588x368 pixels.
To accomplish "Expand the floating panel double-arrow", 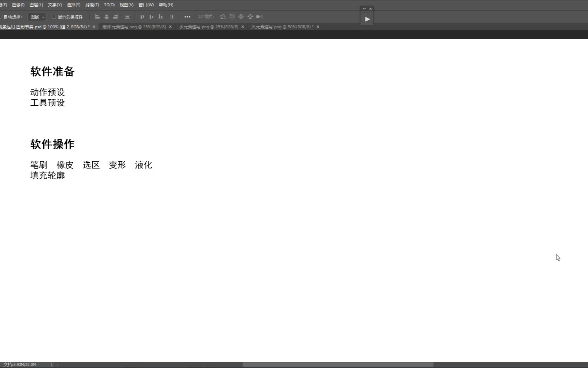I will click(x=364, y=9).
